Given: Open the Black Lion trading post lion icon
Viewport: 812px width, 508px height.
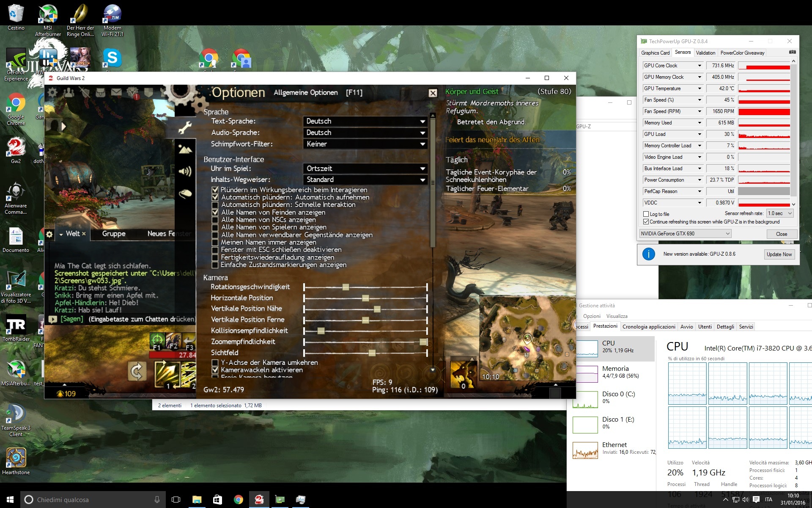Looking at the screenshot, I should [132, 92].
